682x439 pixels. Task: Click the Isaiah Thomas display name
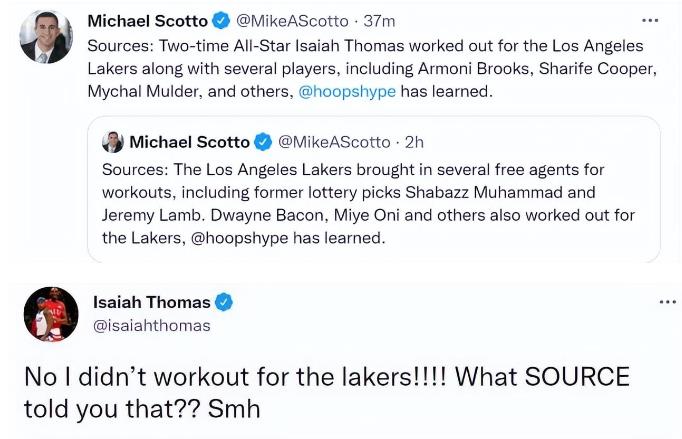(151, 302)
